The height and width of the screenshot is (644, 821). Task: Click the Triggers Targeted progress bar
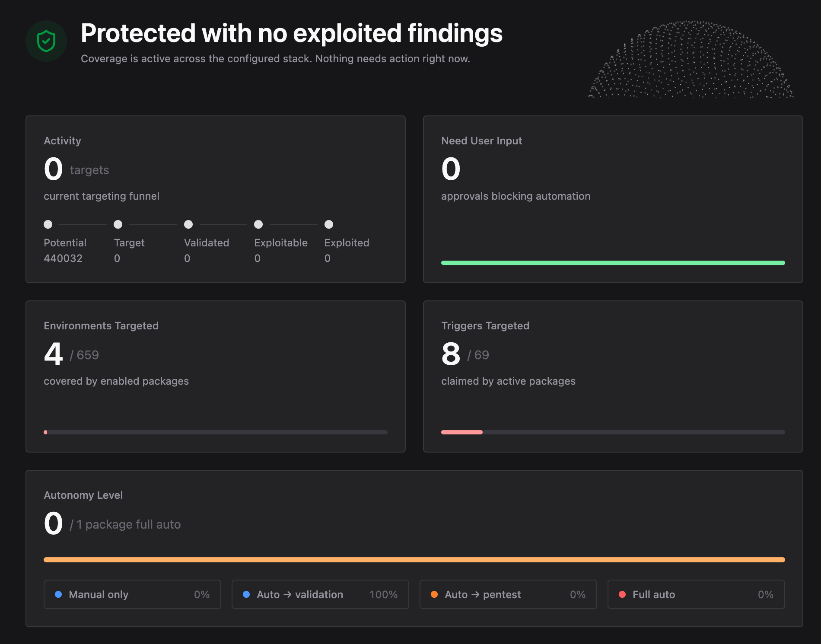pos(613,432)
